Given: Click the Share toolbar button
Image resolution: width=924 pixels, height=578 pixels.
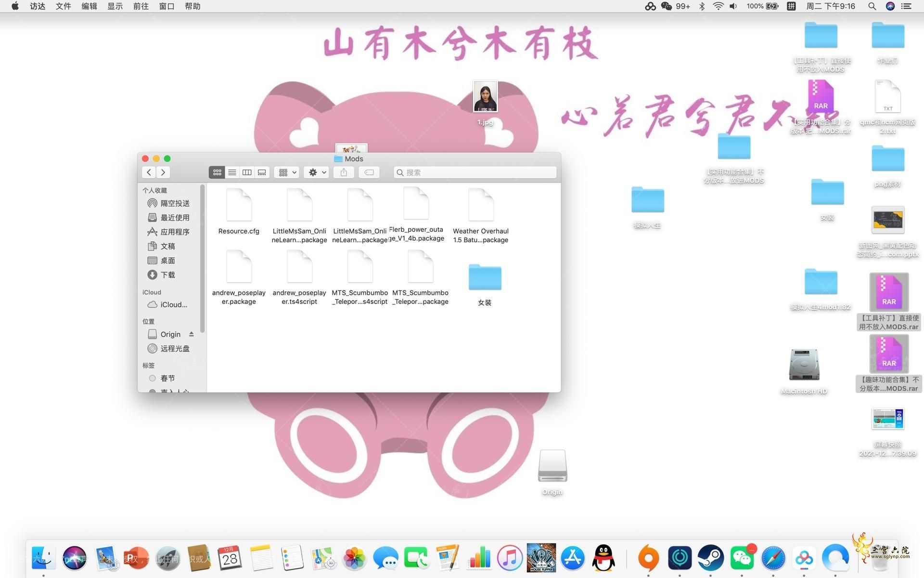Looking at the screenshot, I should tap(344, 172).
